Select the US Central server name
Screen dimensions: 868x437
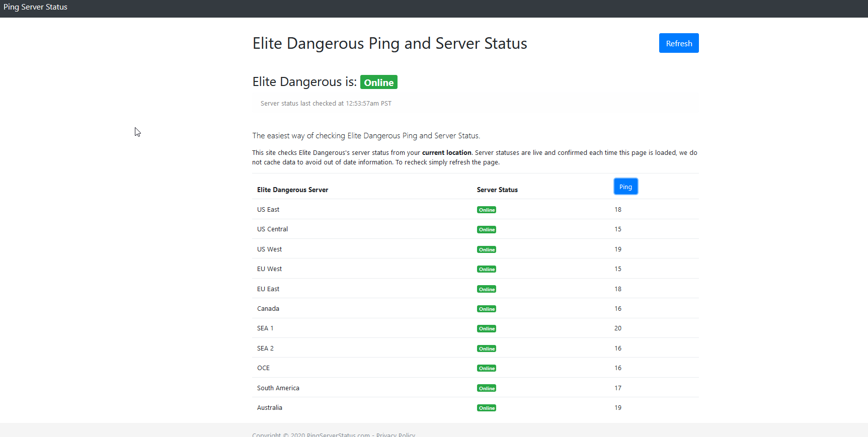[x=272, y=229]
